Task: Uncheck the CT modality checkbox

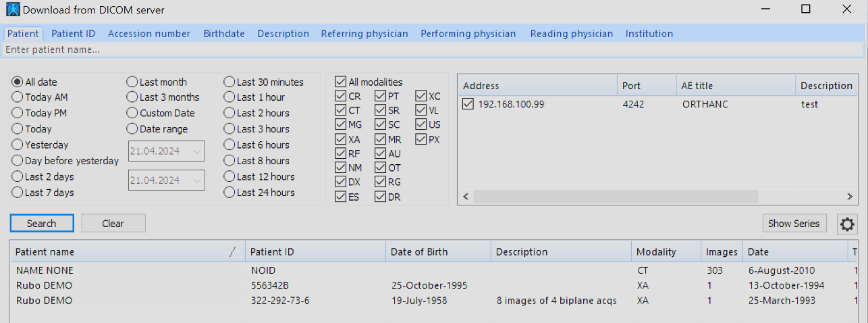Action: pyautogui.click(x=341, y=111)
